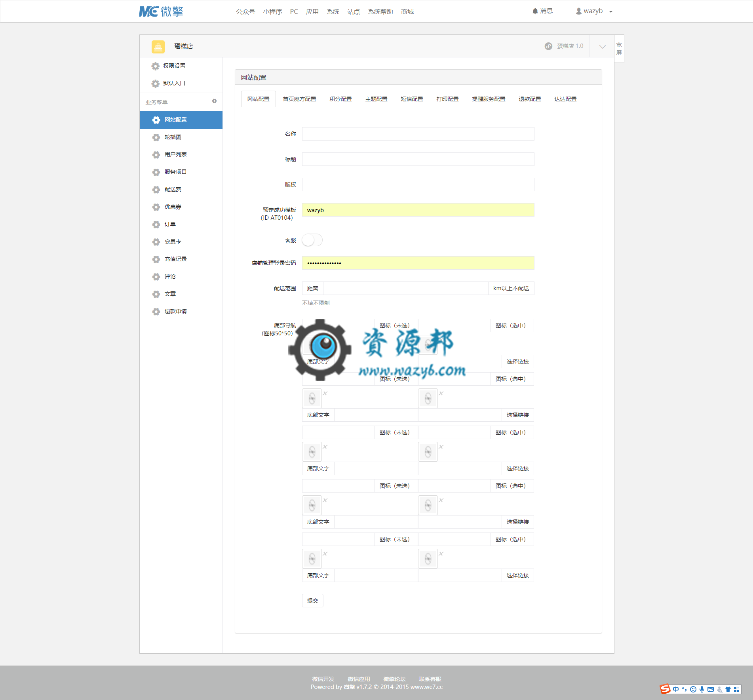Screen dimensions: 753x700
Task: Click the gear icon beside 退款申请
Action: (156, 312)
